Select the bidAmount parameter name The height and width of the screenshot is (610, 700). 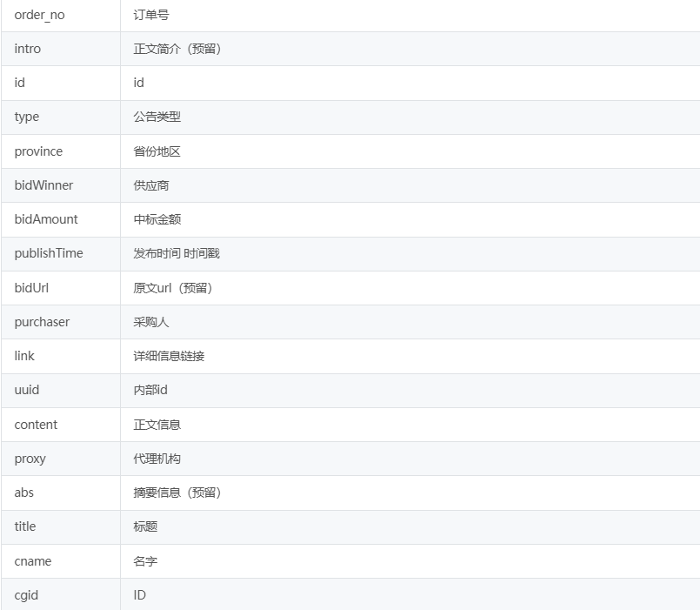click(x=46, y=219)
